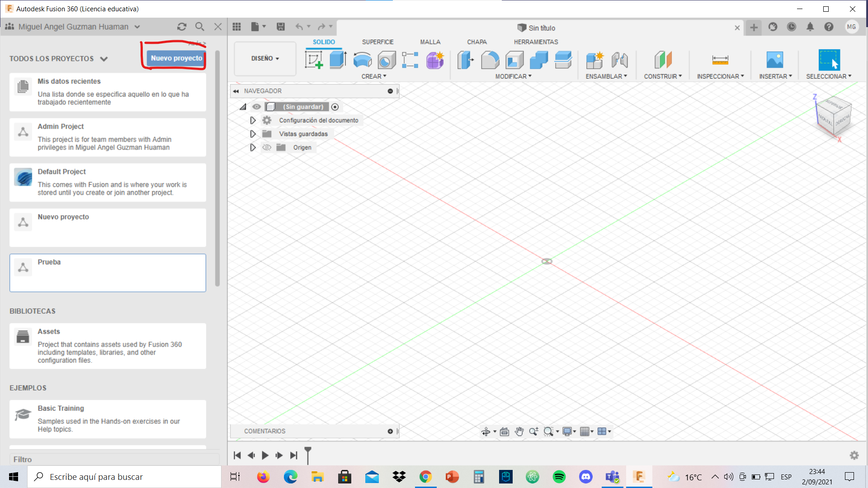868x488 pixels.
Task: Open the CONSTRUIR dropdown menu
Action: [x=663, y=76]
